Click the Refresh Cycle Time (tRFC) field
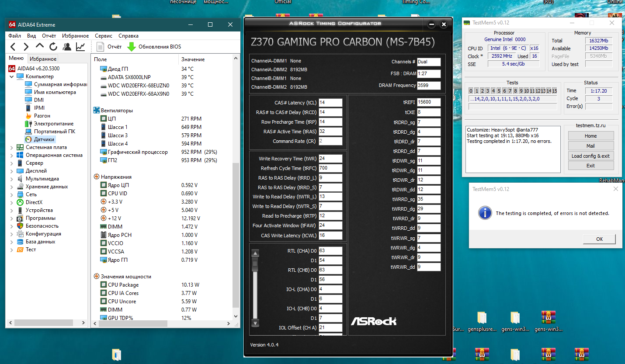625x364 pixels. coord(330,168)
